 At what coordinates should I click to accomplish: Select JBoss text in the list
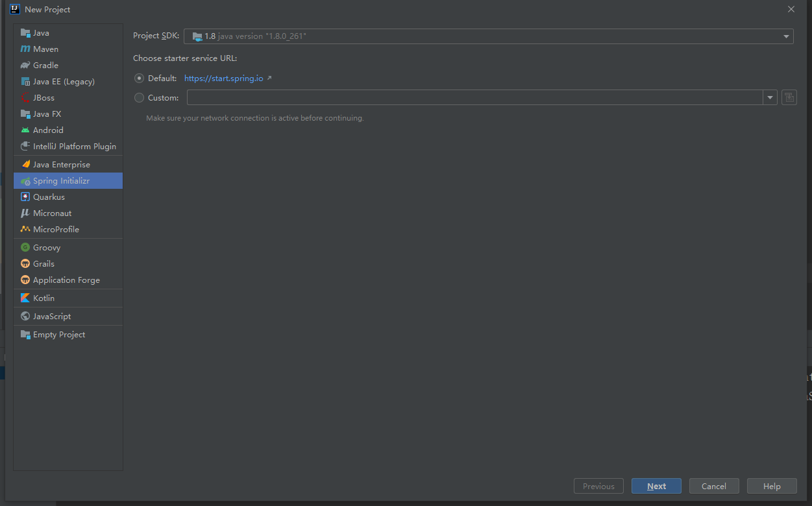pos(43,98)
